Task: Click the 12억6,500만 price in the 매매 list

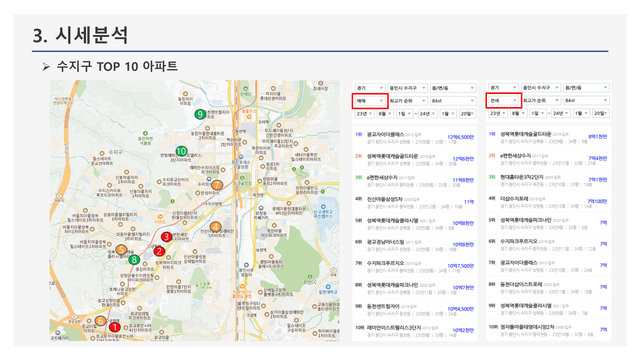Action: [x=460, y=137]
